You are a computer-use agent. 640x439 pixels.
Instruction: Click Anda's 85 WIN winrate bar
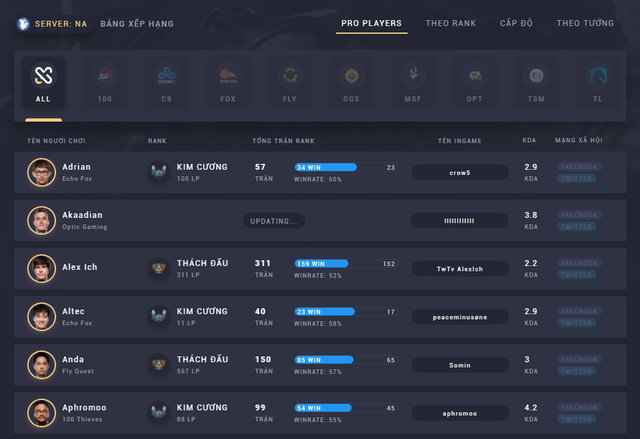point(346,360)
